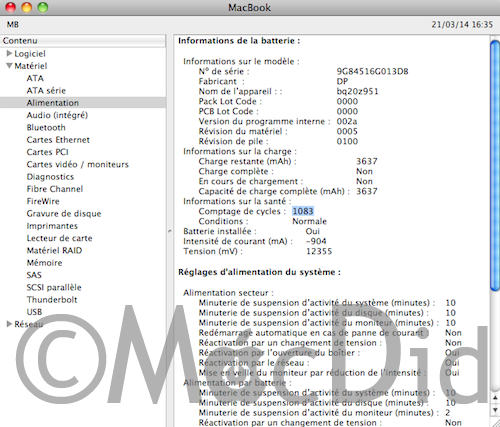The image size is (500, 427).
Task: Click the Fabricant value DP
Action: [342, 81]
